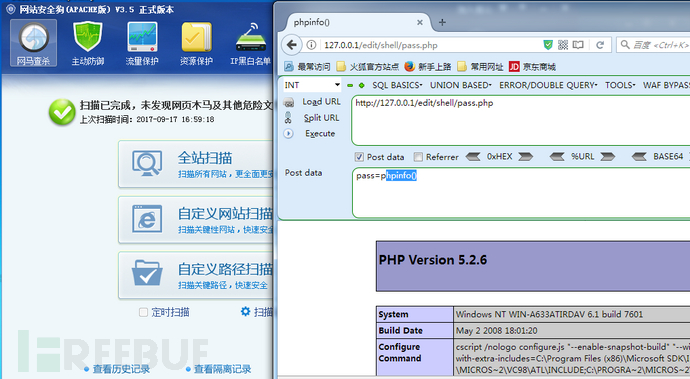Open the 主动防御 shield section

pyautogui.click(x=88, y=43)
